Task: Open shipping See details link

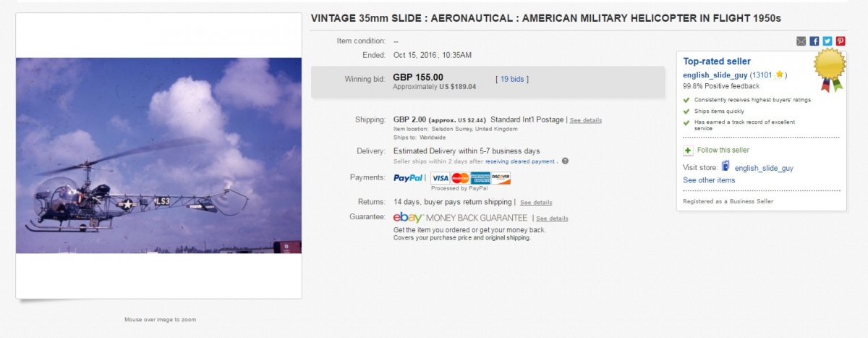Action: tap(585, 120)
